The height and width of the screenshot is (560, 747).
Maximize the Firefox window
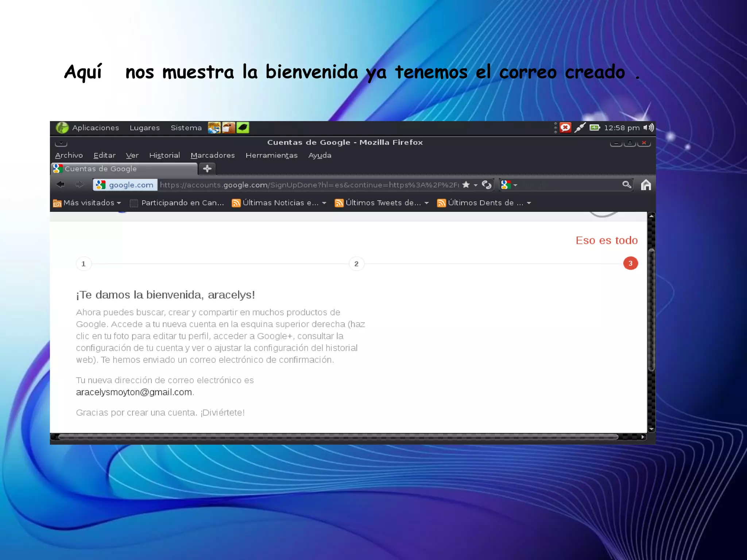coord(630,143)
